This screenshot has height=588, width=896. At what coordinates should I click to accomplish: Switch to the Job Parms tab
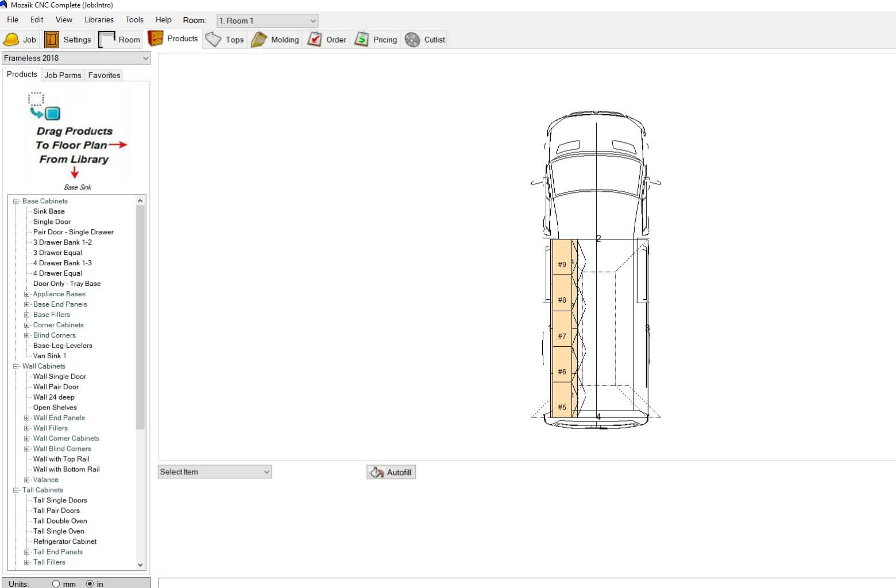pyautogui.click(x=63, y=75)
